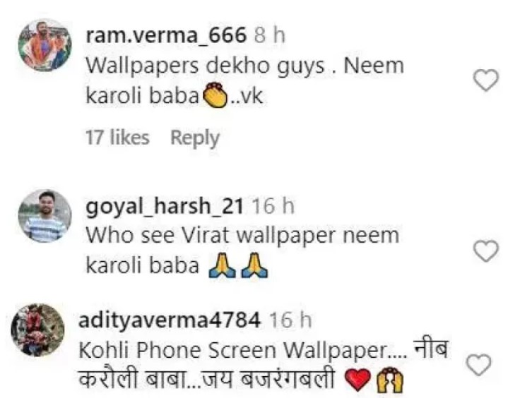Click the 16 h timestamp beside adityaverma4784
This screenshot has height=398, width=532.
coord(290,320)
